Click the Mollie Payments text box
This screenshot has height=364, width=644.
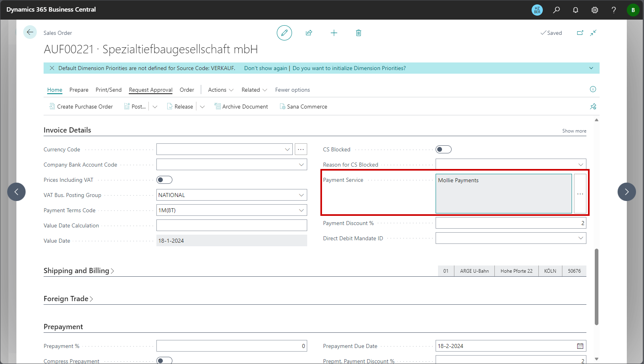(x=504, y=194)
